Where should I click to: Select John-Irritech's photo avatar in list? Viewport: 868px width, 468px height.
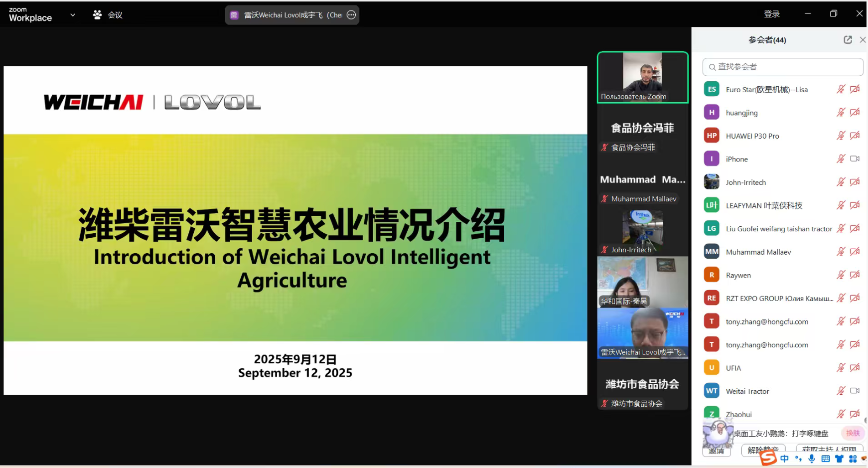(x=712, y=182)
